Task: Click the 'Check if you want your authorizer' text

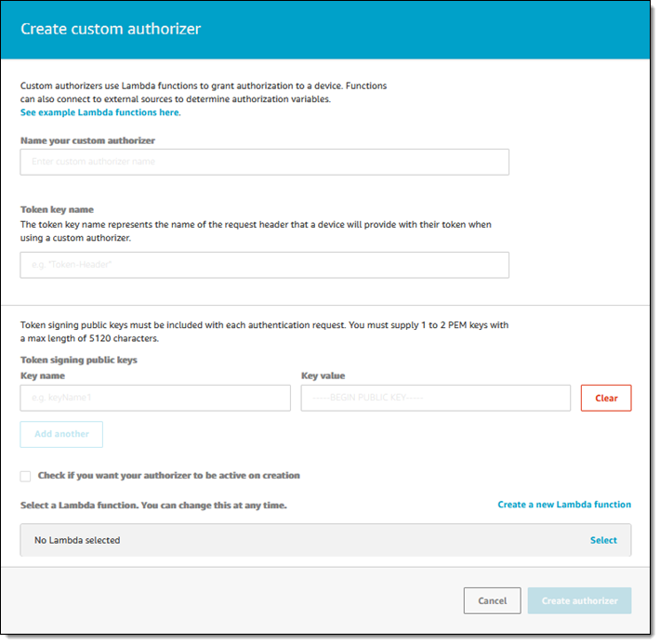Action: click(168, 476)
